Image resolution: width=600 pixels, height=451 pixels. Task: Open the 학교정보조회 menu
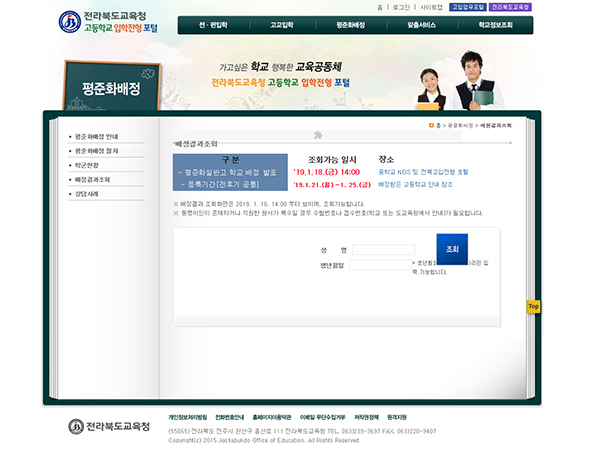tap(497, 24)
